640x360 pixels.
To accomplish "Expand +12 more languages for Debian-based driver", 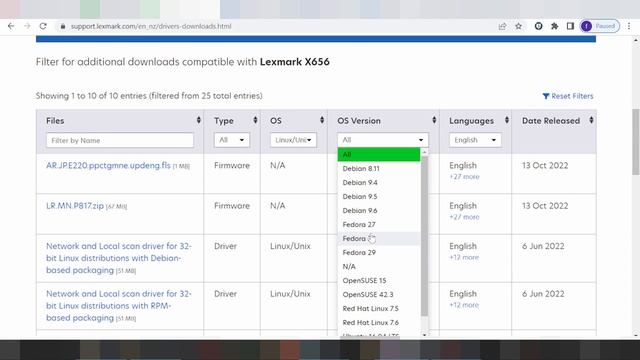I will 464,258.
